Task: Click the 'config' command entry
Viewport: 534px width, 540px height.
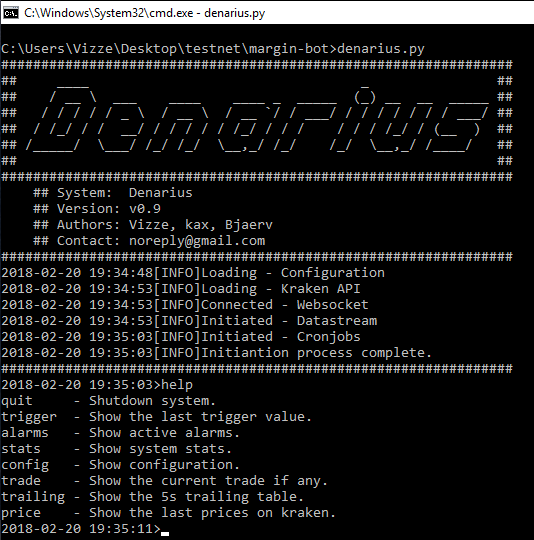Action: pos(25,465)
